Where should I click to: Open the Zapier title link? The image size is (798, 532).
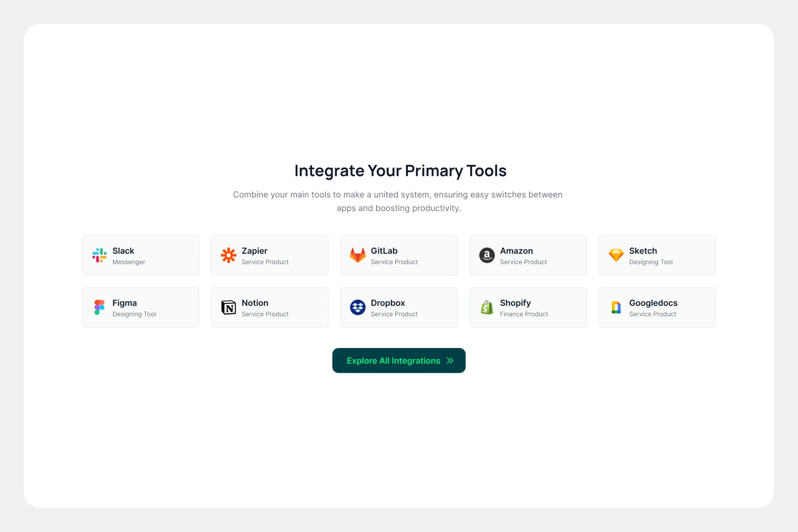[x=254, y=251]
